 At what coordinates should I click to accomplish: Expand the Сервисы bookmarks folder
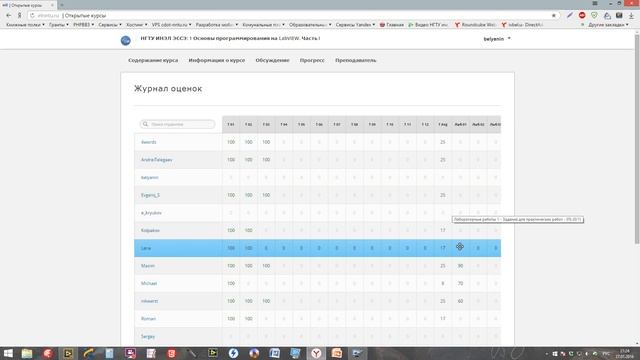(x=110, y=25)
